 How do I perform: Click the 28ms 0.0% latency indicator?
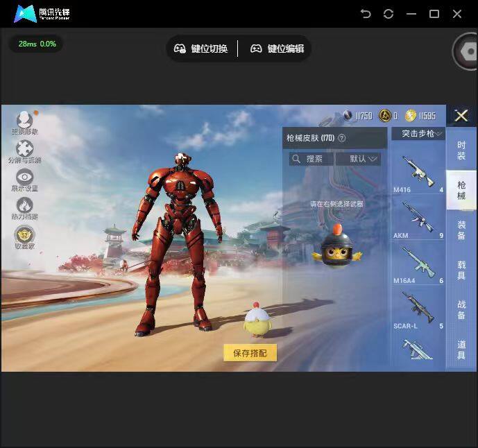(x=37, y=44)
